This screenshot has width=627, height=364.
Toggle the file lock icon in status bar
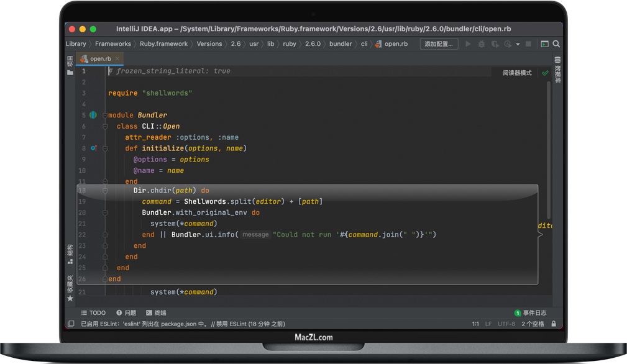[553, 323]
